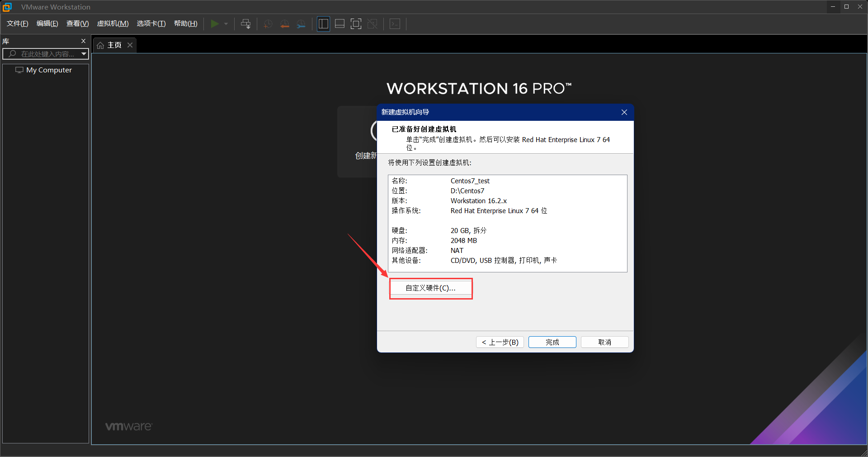Click the VM name value Centos7_test
Viewport: 868px width, 457px height.
470,181
